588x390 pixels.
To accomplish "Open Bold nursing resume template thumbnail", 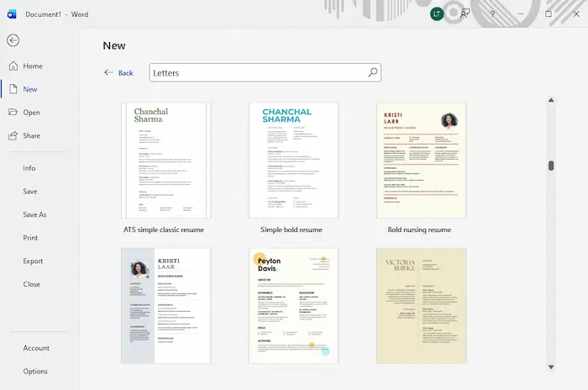I will tap(422, 161).
